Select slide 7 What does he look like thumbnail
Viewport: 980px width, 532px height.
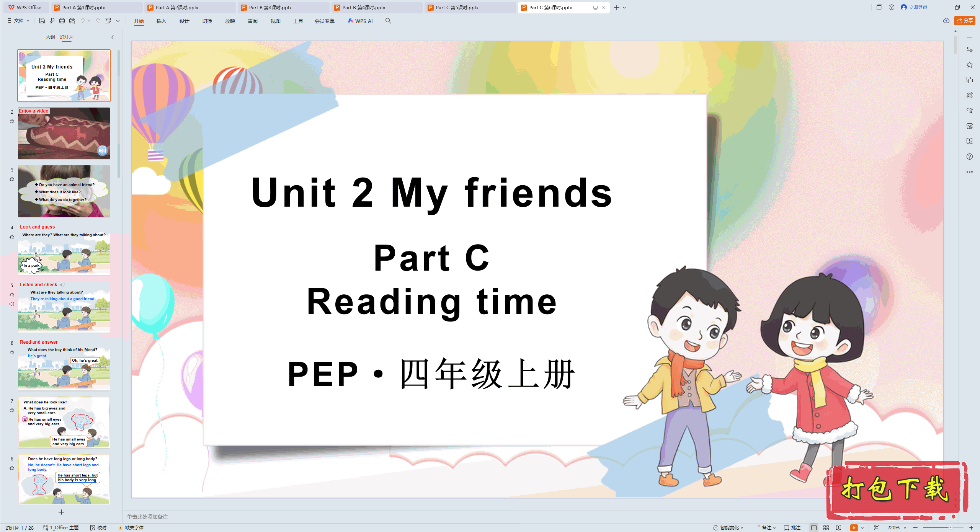click(x=64, y=423)
